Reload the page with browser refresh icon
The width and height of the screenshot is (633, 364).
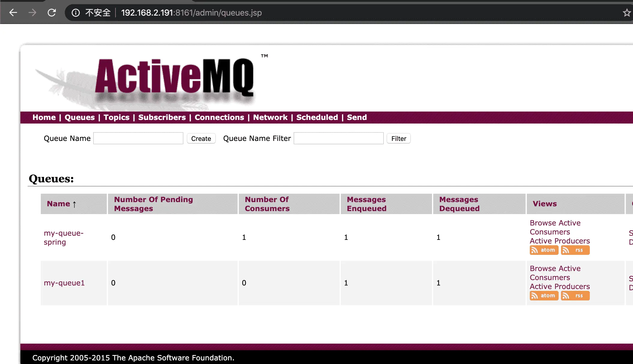(x=52, y=13)
